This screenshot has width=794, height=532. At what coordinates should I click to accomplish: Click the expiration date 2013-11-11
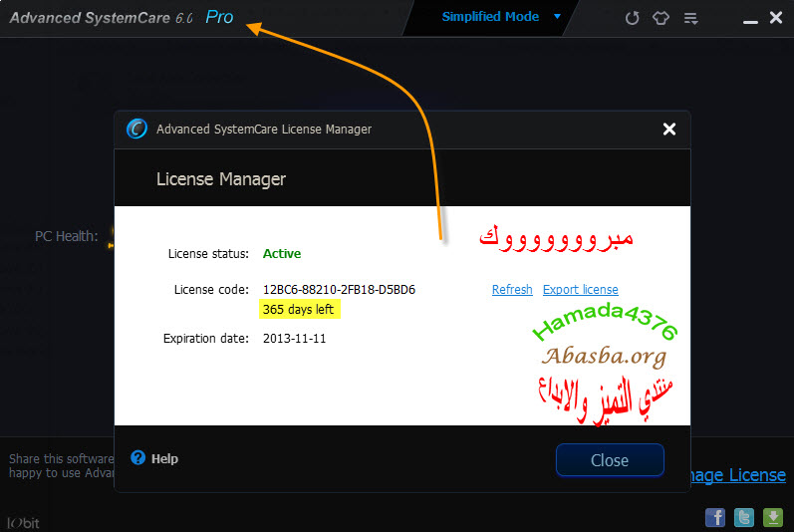pyautogui.click(x=294, y=339)
